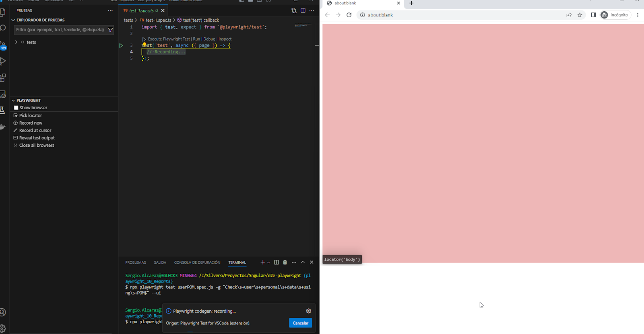Open the Extensions view
Viewport: 644px width, 334px height.
click(2, 78)
